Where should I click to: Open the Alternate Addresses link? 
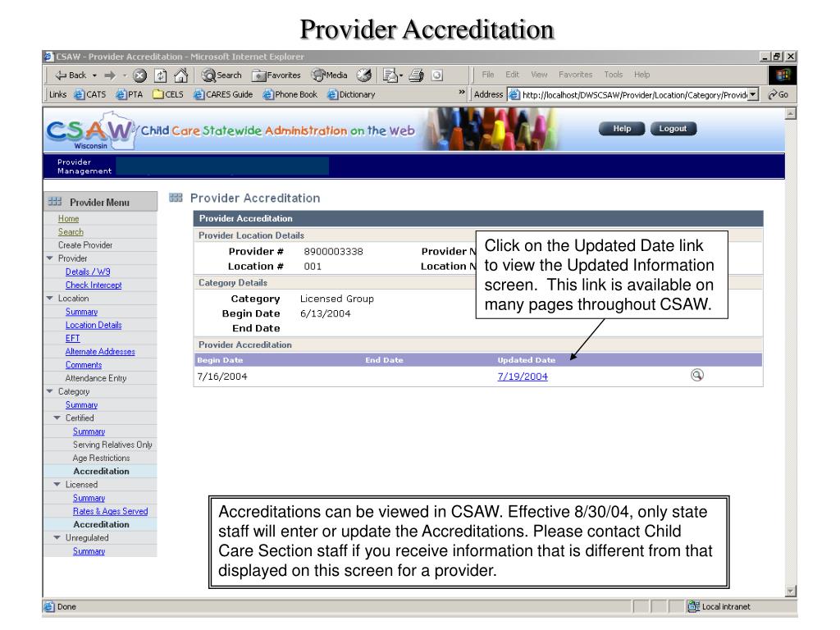tap(100, 351)
